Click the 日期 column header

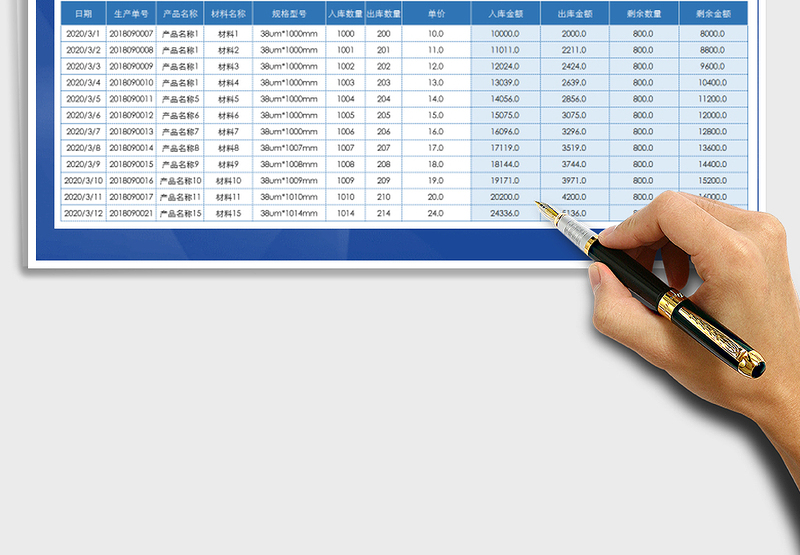click(x=83, y=14)
